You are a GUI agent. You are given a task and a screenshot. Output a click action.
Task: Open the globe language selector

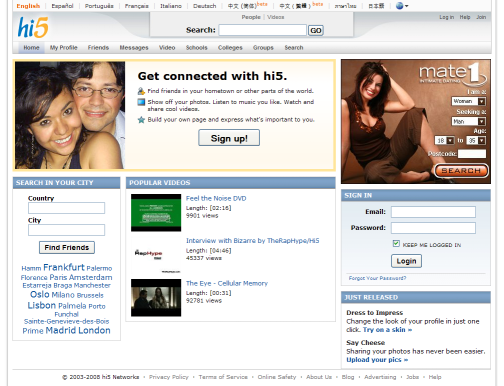[x=402, y=6]
